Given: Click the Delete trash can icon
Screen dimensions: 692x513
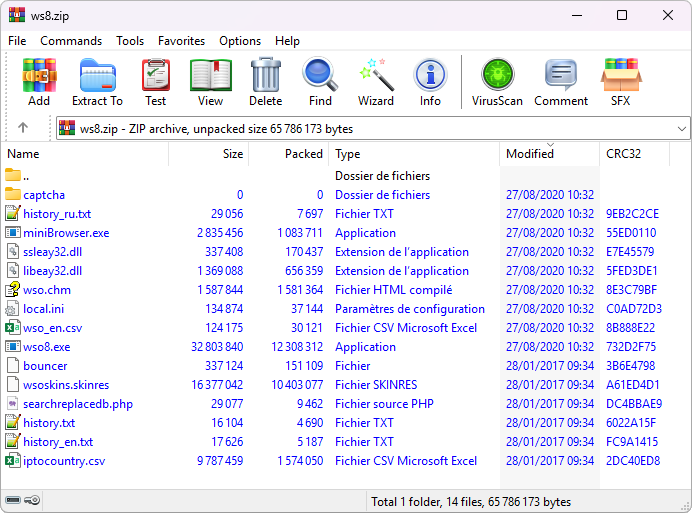Looking at the screenshot, I should [x=265, y=82].
